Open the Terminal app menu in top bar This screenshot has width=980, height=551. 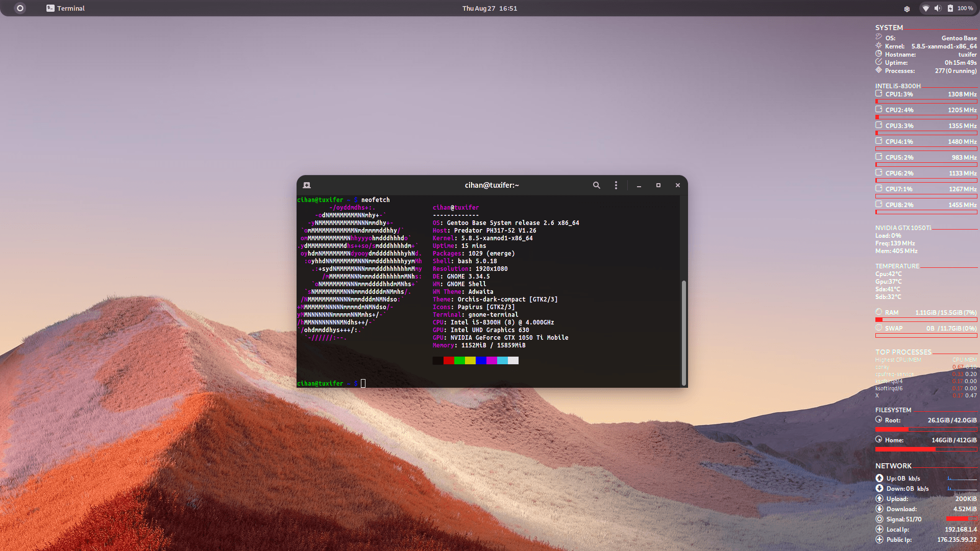pos(70,8)
